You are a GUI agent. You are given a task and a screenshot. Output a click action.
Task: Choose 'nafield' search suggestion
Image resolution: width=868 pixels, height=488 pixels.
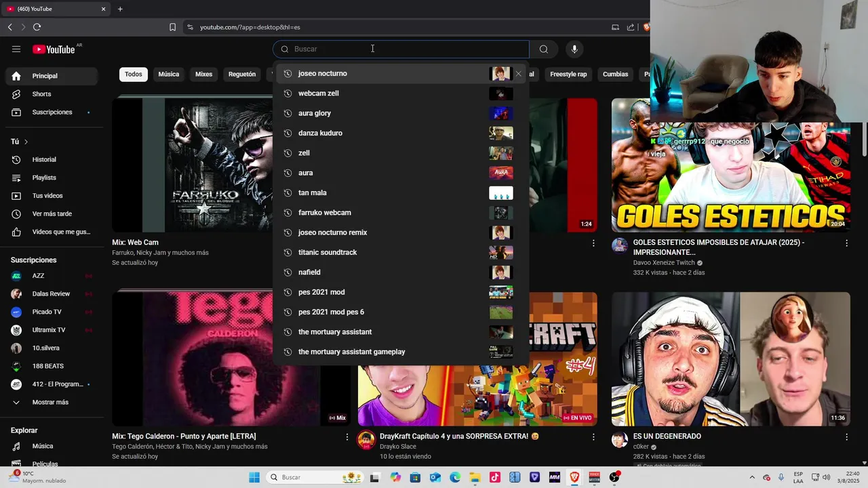point(401,272)
